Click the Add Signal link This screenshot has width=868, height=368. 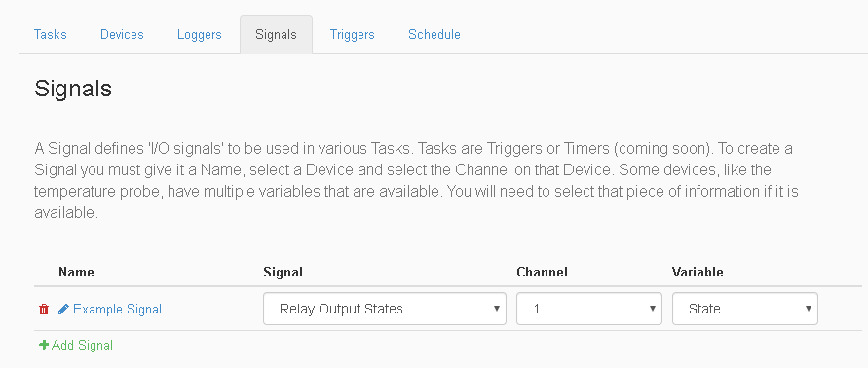tap(82, 345)
